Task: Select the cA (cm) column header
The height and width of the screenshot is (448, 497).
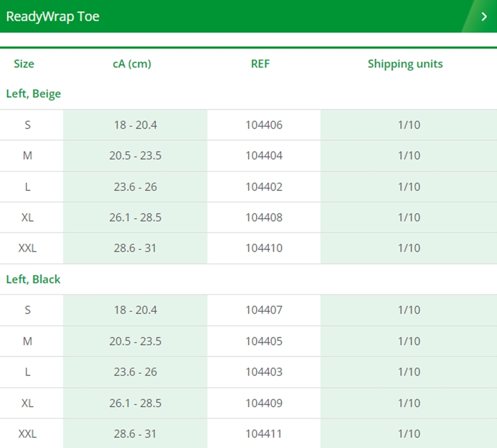Action: pyautogui.click(x=132, y=64)
